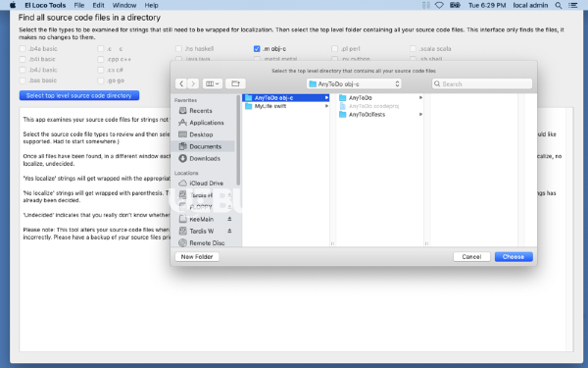Enable the .go go checkbox
The image size is (588, 368).
click(x=101, y=80)
